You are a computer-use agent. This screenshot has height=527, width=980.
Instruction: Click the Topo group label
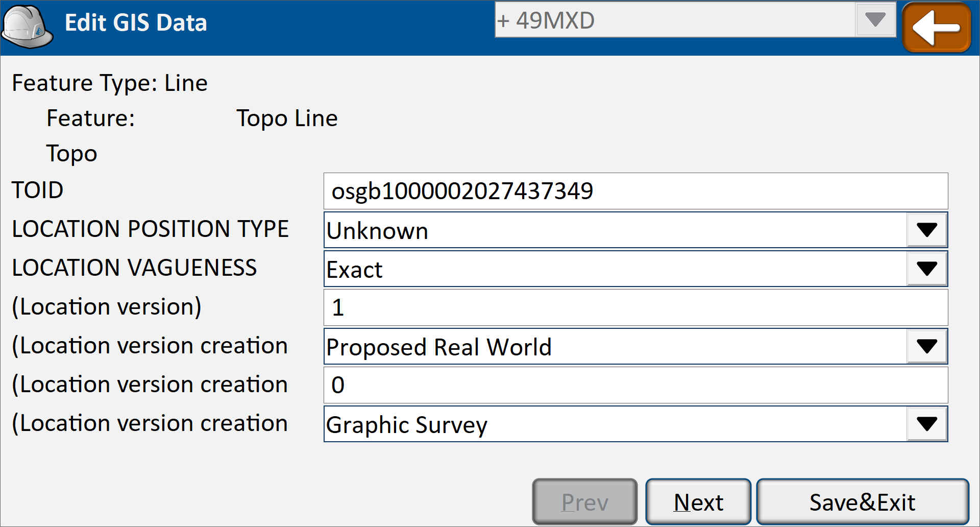pos(72,154)
